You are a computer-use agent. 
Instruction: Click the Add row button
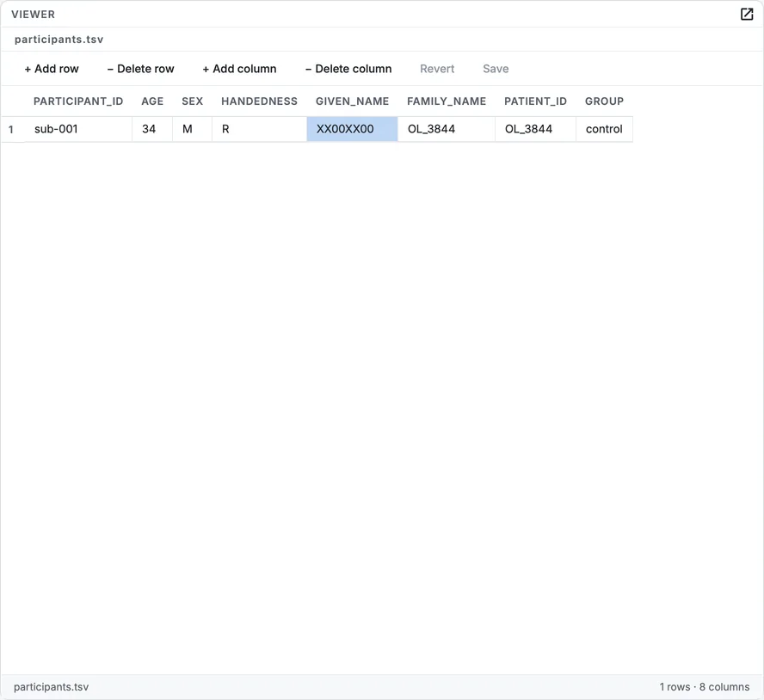point(52,69)
